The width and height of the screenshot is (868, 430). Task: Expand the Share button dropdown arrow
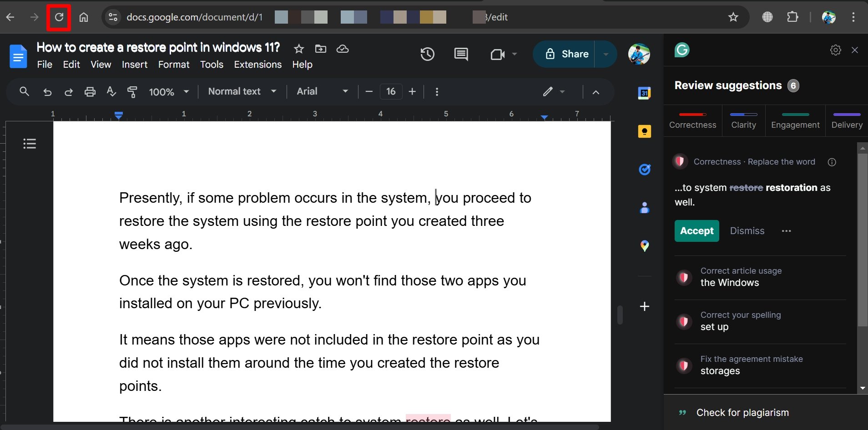click(x=606, y=54)
